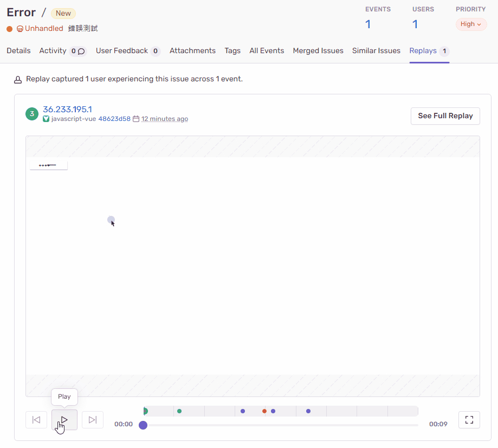Open release link 48623d58

click(114, 119)
